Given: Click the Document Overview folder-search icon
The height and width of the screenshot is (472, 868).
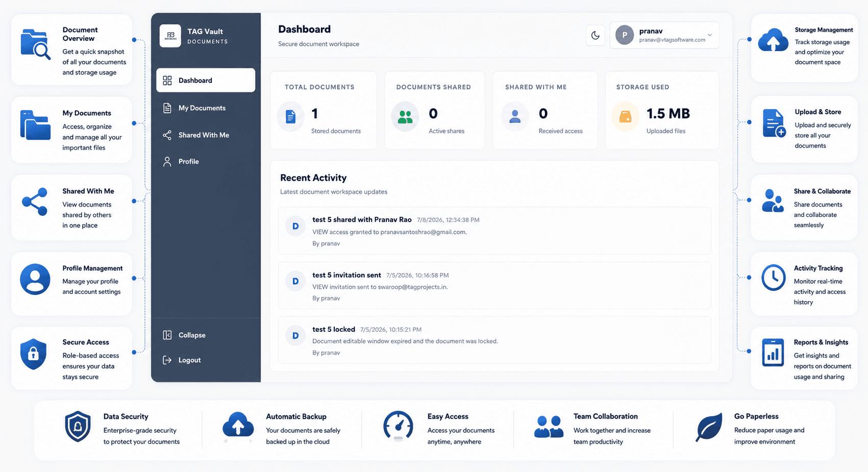Looking at the screenshot, I should 35,44.
